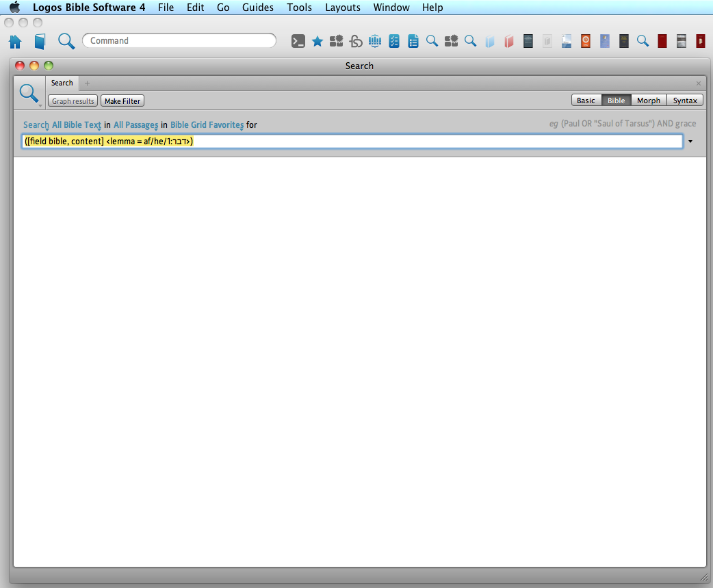Viewport: 713px width, 588px height.
Task: Expand the All Bible Text dropdown
Action: pos(77,125)
